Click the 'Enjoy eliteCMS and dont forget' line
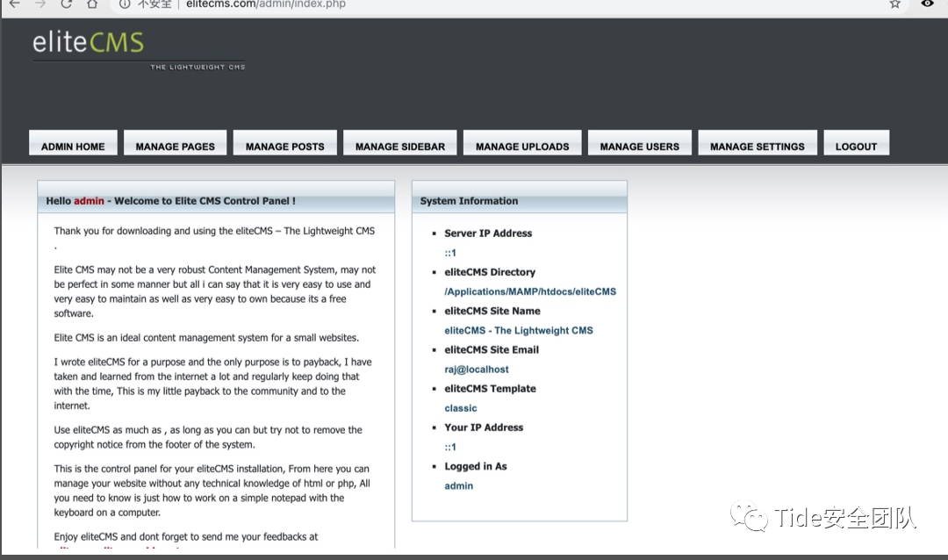Image resolution: width=948 pixels, height=560 pixels. coord(185,536)
